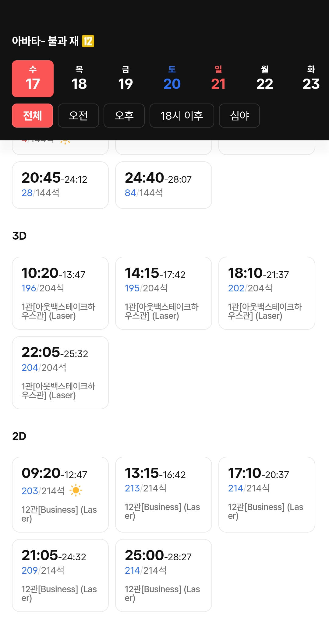
Task: Select Saturday 20 date
Action: tap(172, 79)
